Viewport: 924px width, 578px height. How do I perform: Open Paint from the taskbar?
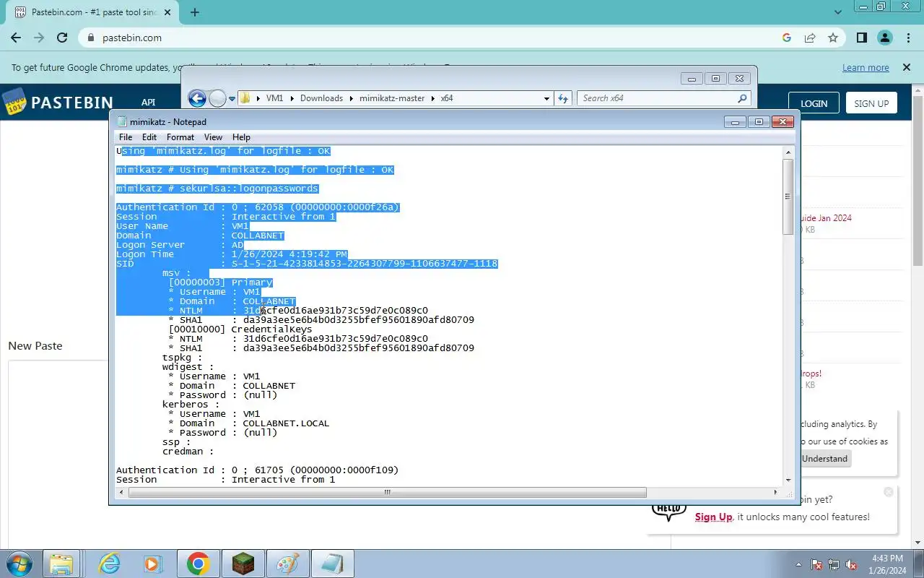click(288, 564)
